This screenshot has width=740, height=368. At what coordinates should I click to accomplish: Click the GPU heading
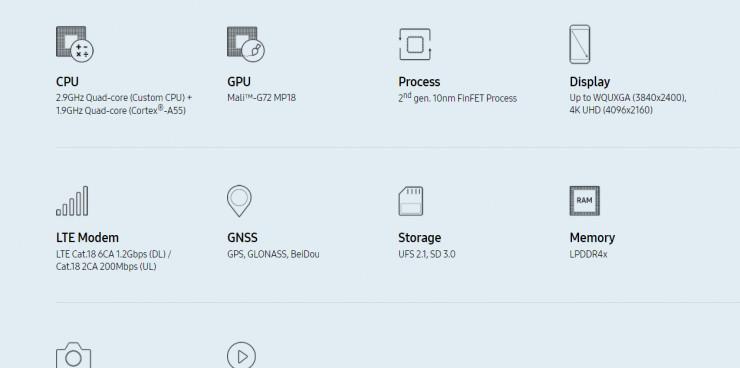239,82
